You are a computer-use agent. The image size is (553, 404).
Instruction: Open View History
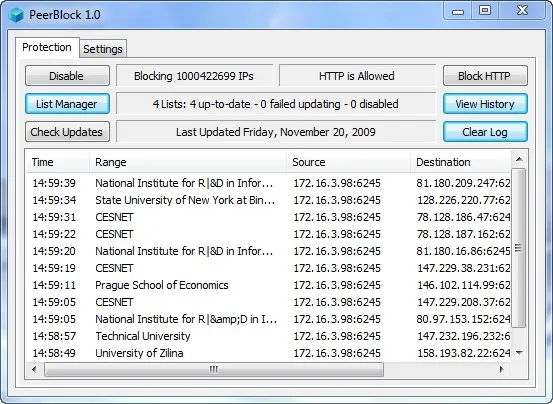(485, 104)
